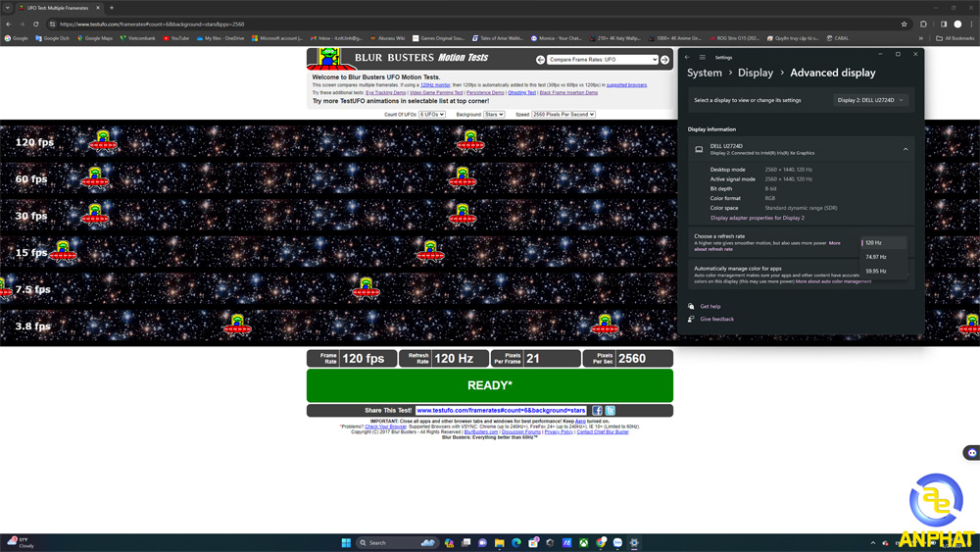Open the Video Game Panning Test link
Image resolution: width=980 pixels, height=552 pixels.
pyautogui.click(x=436, y=92)
